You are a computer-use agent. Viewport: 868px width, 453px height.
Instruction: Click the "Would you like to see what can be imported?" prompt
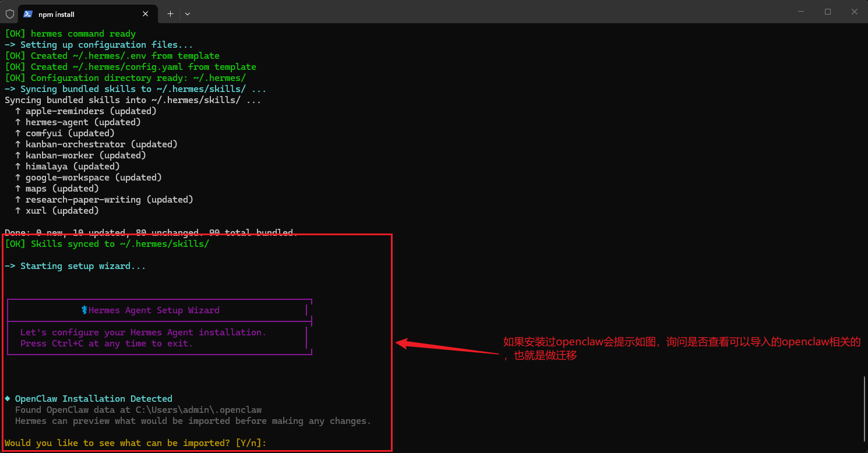coord(136,443)
